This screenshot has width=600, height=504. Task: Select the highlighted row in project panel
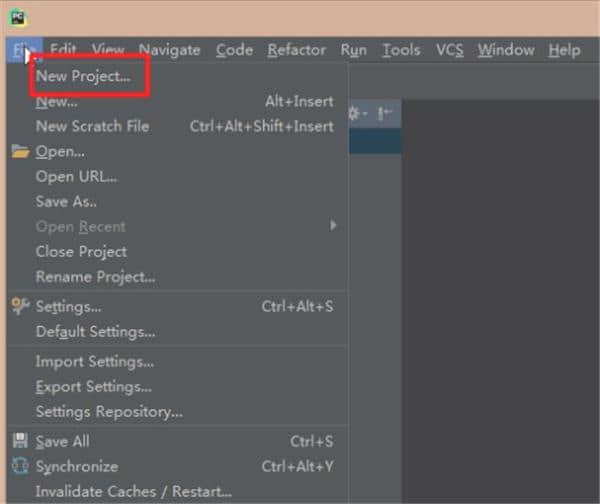pyautogui.click(x=375, y=140)
